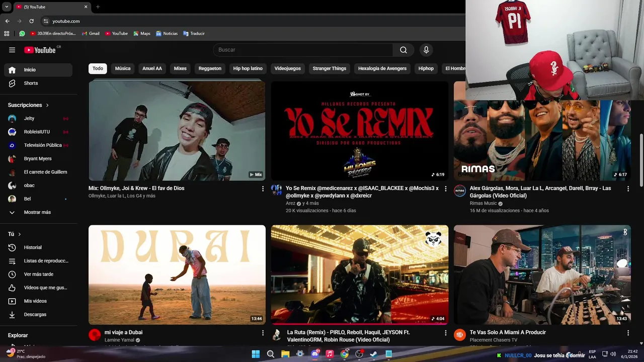The width and height of the screenshot is (644, 362).
Task: Open Descargas in sidebar
Action: 38,314
